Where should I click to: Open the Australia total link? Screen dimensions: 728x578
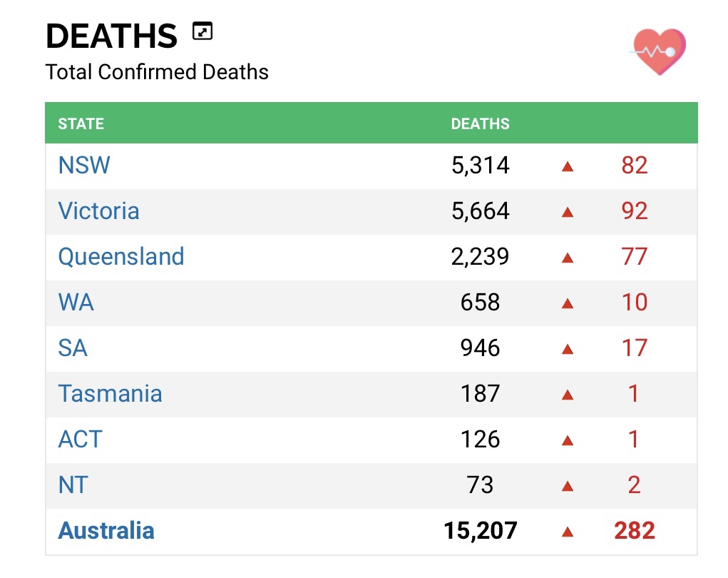tap(106, 531)
